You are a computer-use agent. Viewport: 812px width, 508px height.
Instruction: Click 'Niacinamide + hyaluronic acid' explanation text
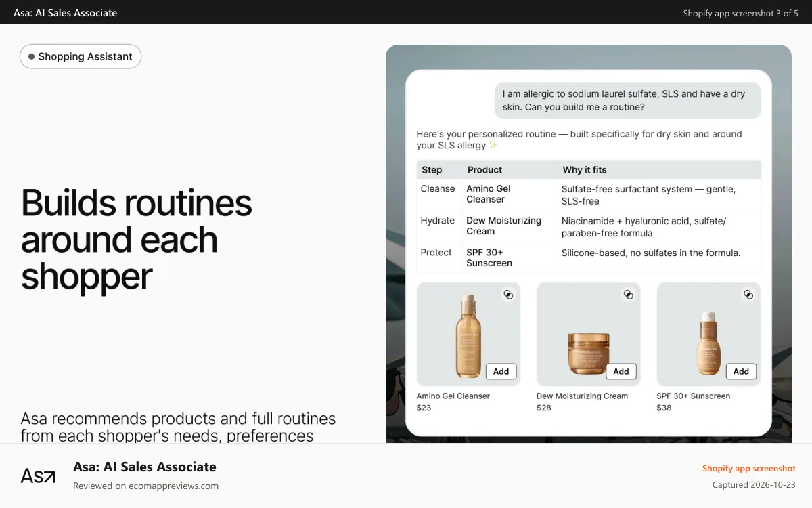point(644,227)
